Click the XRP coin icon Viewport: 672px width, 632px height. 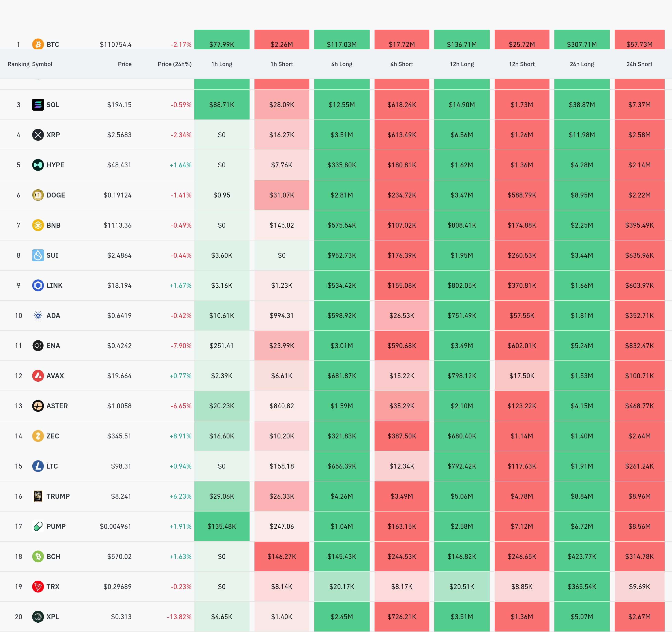[38, 135]
